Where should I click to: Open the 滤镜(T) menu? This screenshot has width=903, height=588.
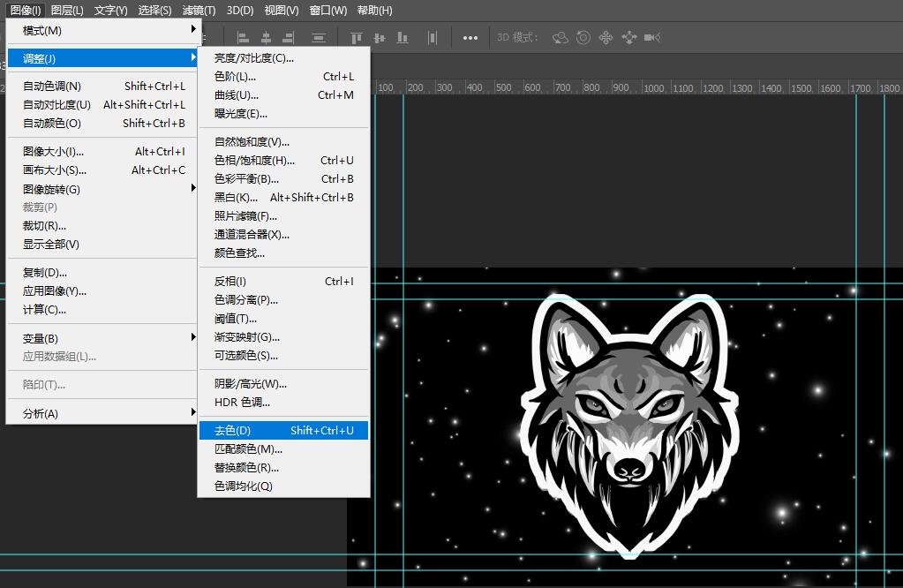pos(199,11)
